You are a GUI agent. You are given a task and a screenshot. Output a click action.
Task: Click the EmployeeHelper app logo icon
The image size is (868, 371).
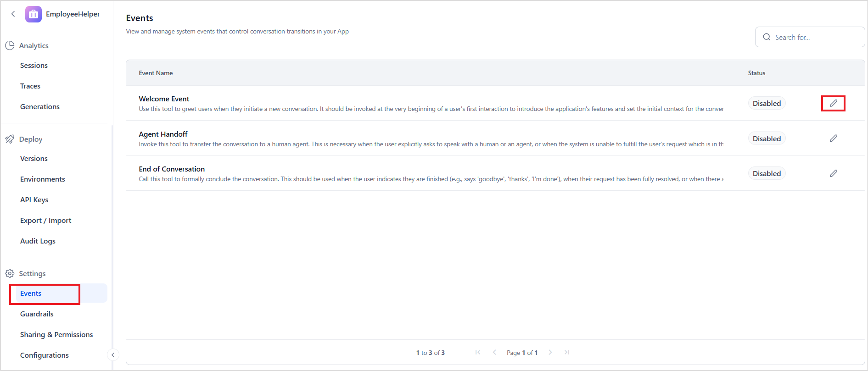[x=34, y=14]
